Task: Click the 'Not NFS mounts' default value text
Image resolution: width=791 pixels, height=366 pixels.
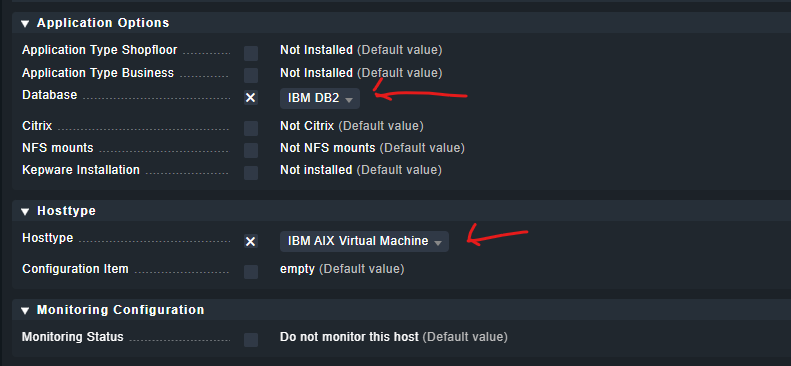Action: click(x=328, y=148)
